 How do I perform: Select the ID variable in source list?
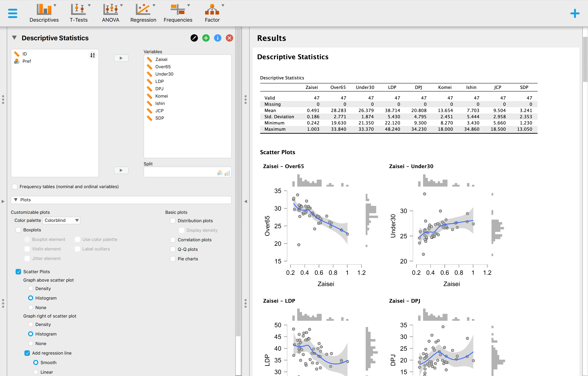tap(55, 54)
